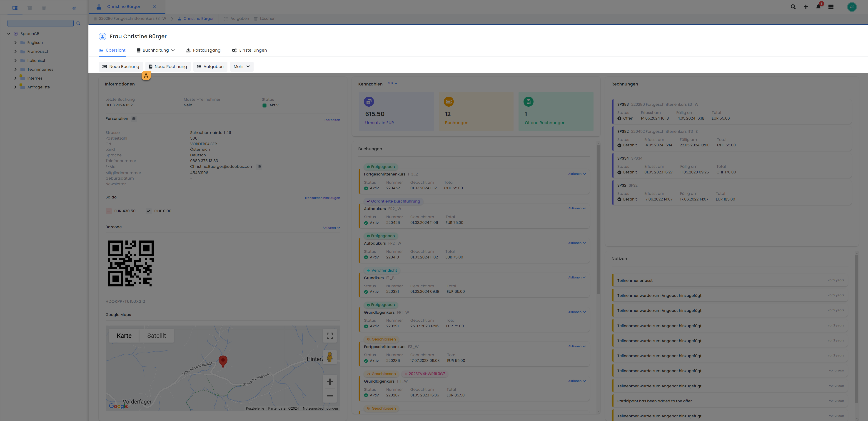
Task: Open the apps grid icon
Action: [x=831, y=7]
